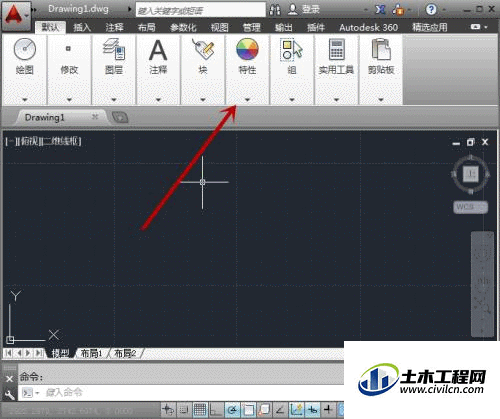This screenshot has width=500, height=419.
Task: Click the ViewCube top face
Action: click(471, 174)
